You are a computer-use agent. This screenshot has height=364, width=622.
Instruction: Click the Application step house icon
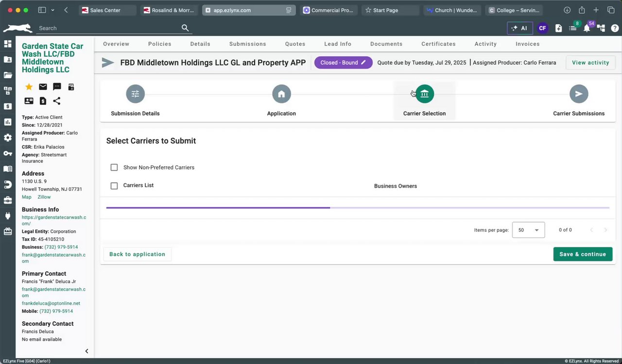coord(281,94)
